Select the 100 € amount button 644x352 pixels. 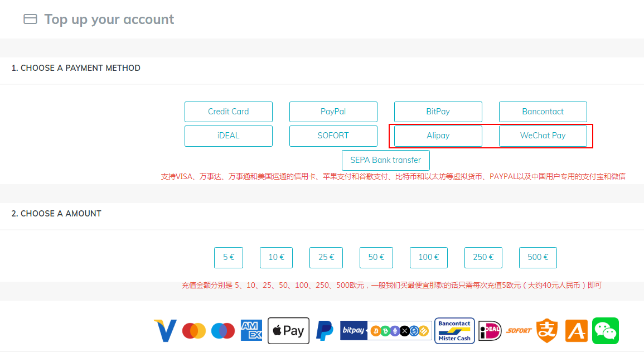click(x=429, y=258)
